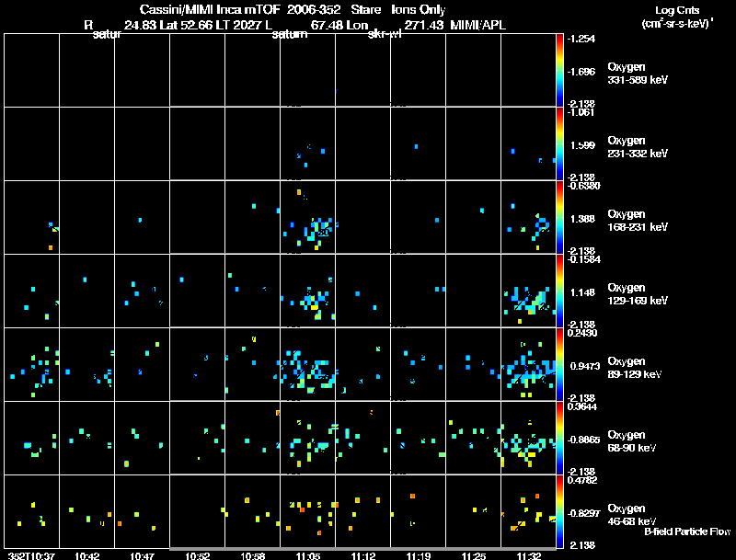Image resolution: width=736 pixels, height=560 pixels.
Task: Click the B-field Particle Flow label
Action: 687,531
